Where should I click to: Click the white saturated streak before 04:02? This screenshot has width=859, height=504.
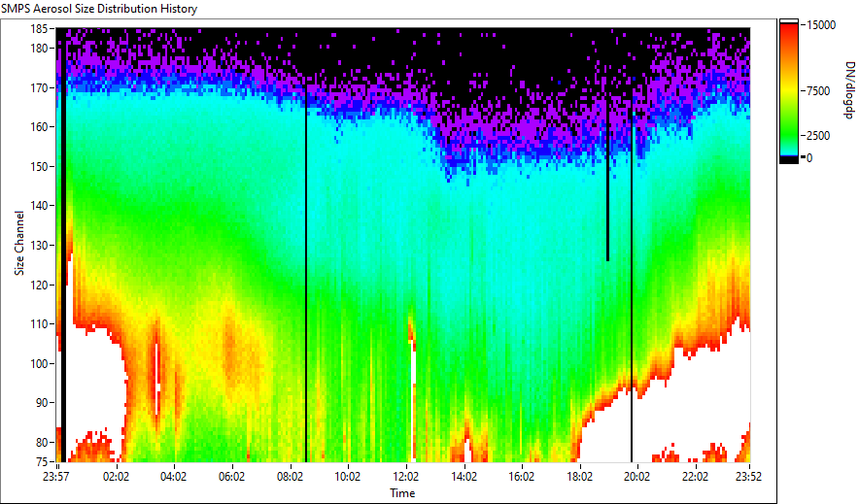tap(157, 378)
